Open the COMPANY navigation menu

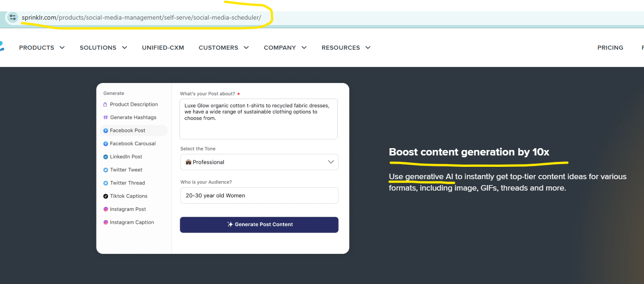280,47
